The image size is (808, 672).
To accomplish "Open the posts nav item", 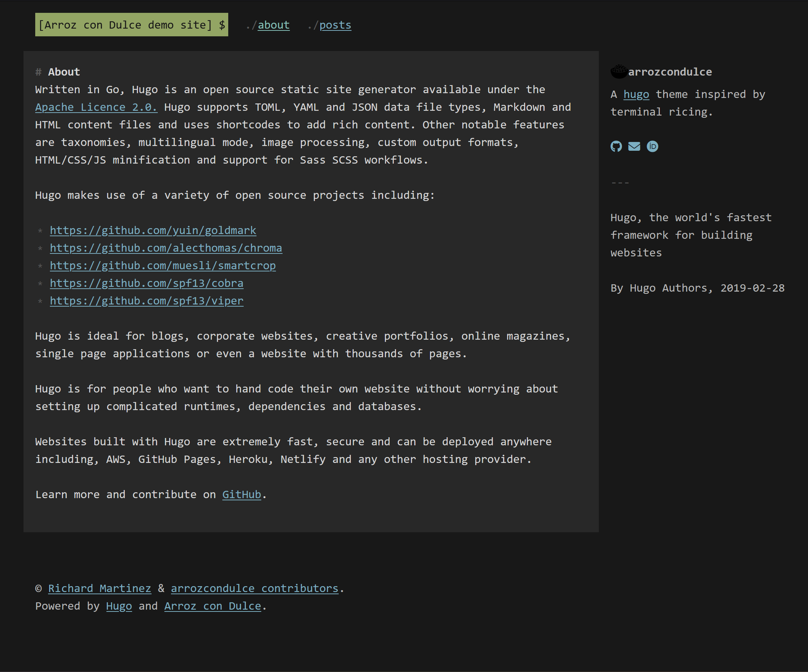I will coord(335,25).
